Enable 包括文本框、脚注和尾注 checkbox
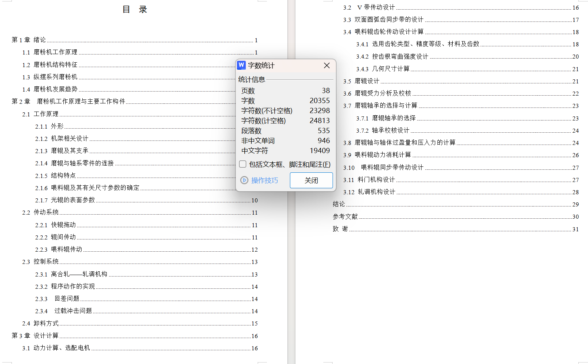588x364 pixels. pos(243,164)
